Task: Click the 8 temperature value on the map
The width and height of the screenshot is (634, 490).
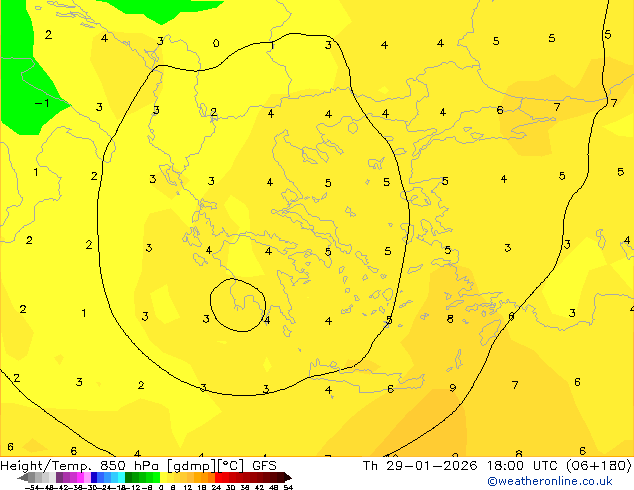Action: (450, 319)
